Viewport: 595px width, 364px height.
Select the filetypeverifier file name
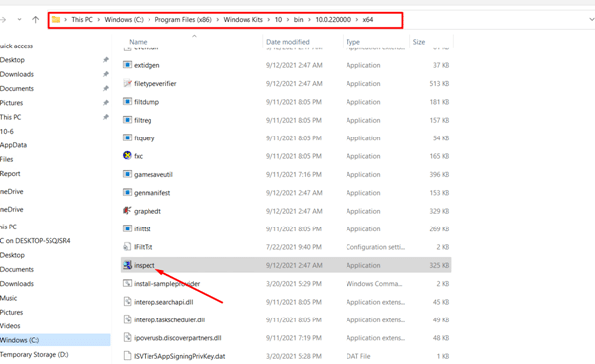pyautogui.click(x=155, y=83)
